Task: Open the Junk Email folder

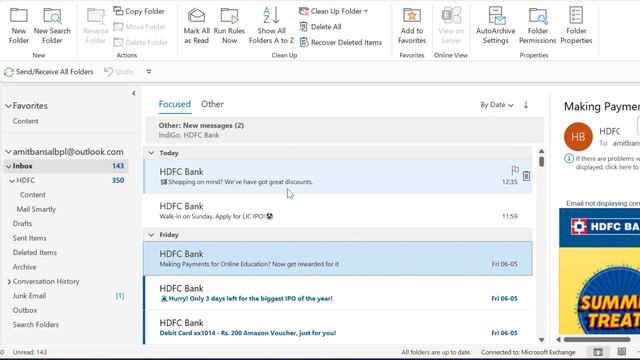Action: tap(29, 296)
